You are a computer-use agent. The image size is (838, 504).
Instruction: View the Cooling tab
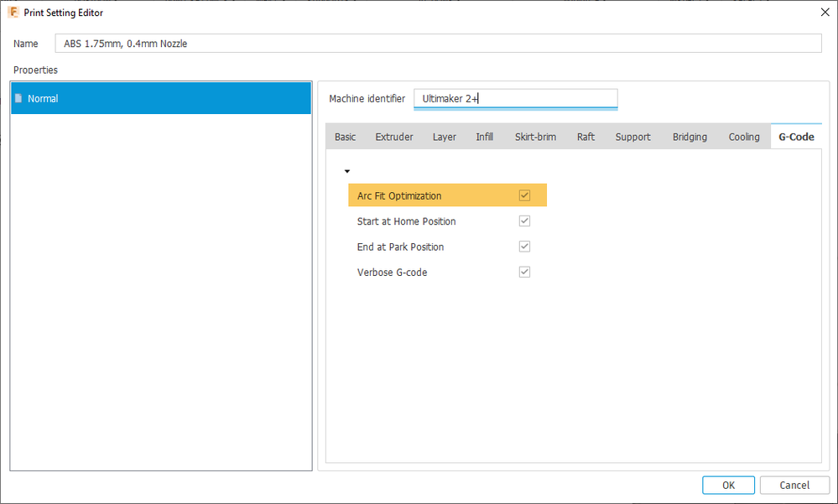pos(744,137)
